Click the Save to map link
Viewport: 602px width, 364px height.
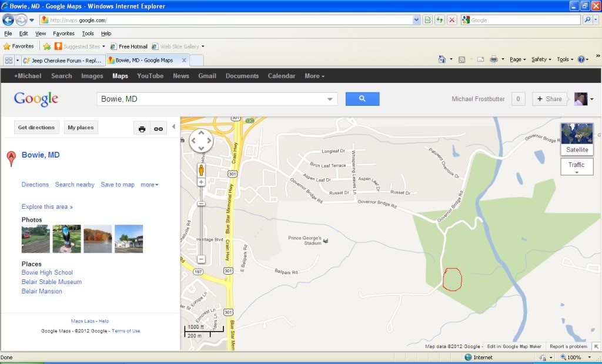point(118,185)
